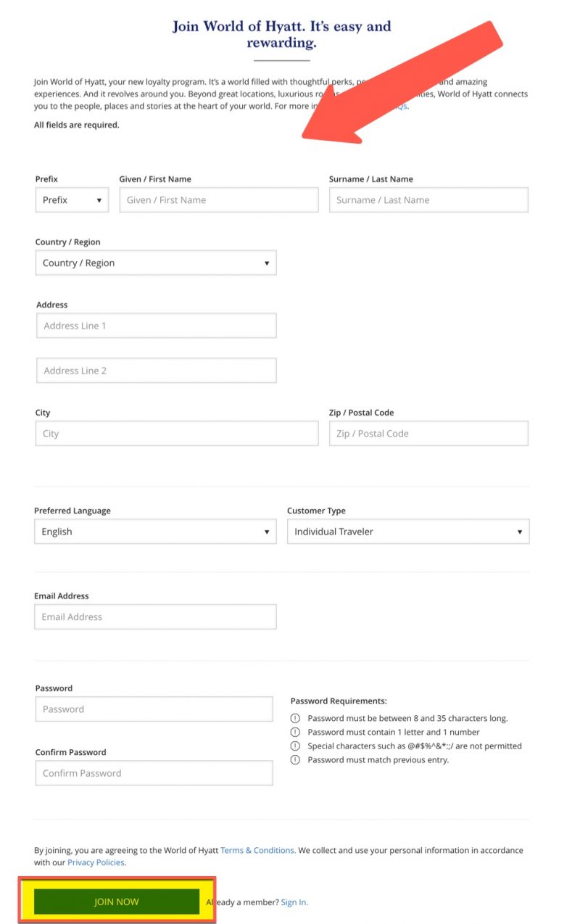Open the Customer Type dropdown

coord(407,531)
